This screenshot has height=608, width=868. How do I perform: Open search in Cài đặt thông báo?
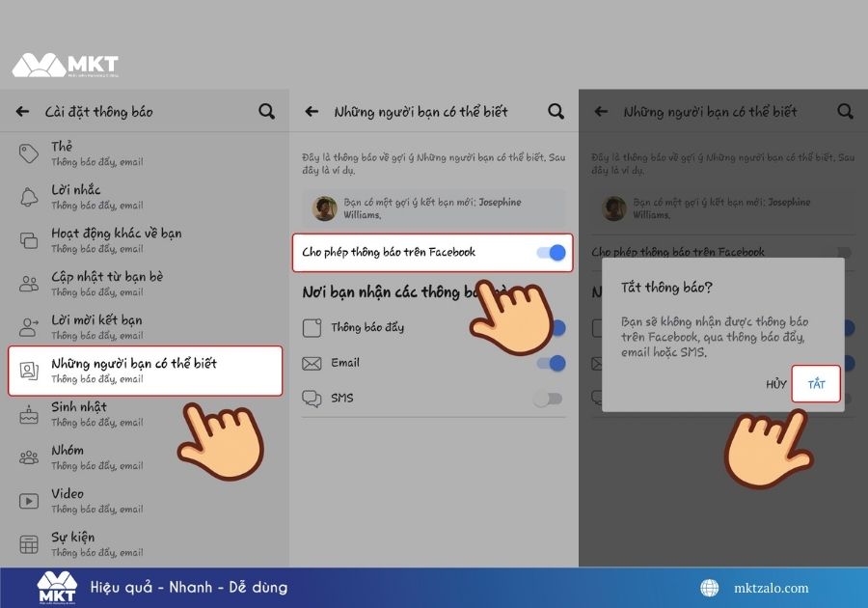tap(266, 111)
